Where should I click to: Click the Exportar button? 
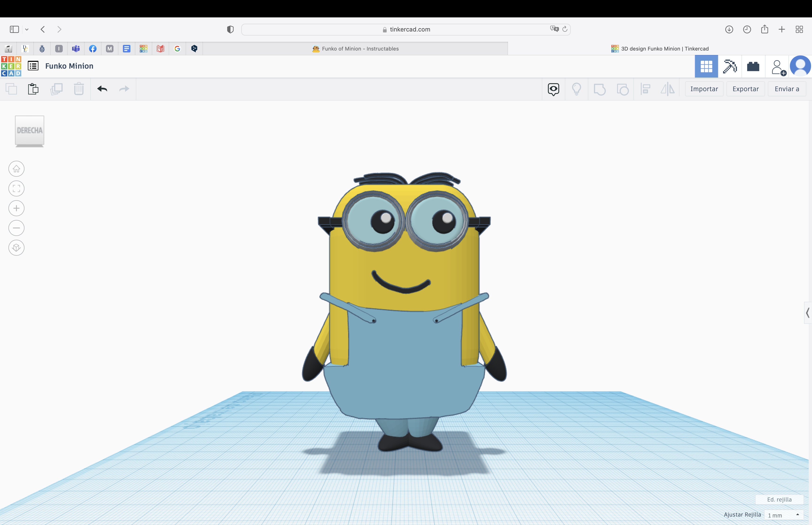(746, 89)
